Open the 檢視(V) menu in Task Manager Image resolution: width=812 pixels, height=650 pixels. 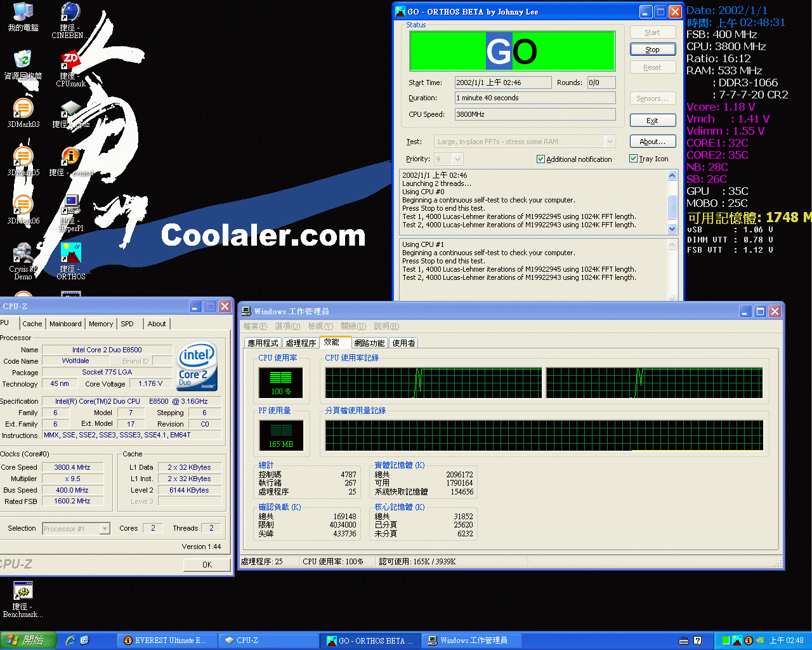320,326
